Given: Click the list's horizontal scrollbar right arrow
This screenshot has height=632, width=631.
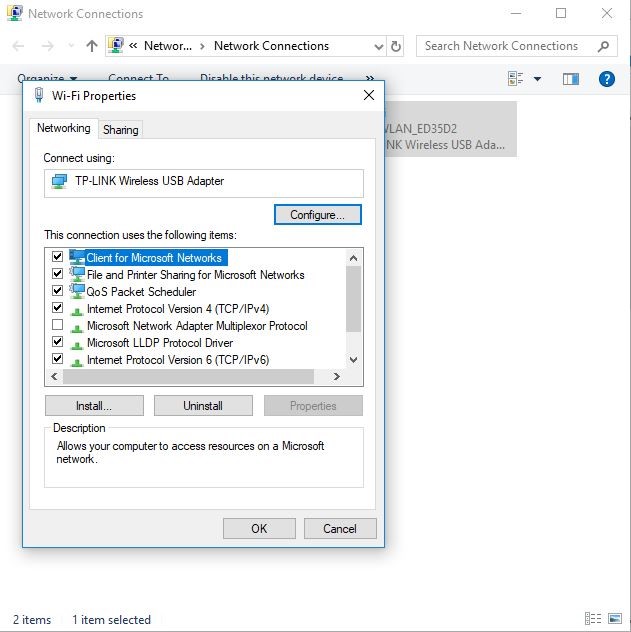Looking at the screenshot, I should coord(337,377).
